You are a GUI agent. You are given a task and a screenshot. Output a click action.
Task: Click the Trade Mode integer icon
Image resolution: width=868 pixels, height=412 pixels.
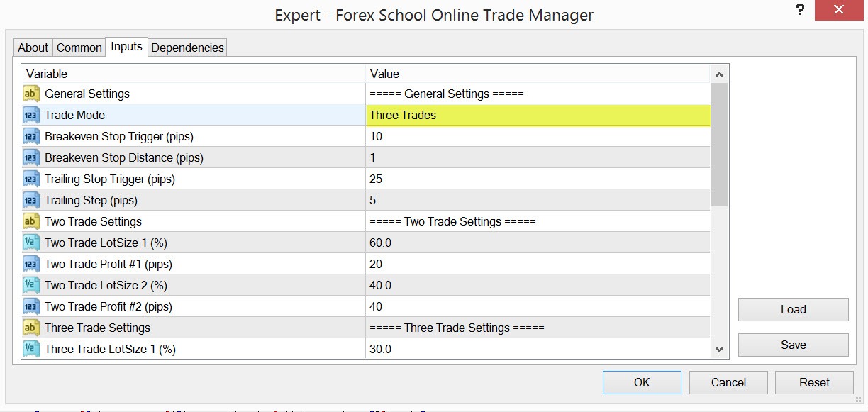tap(31, 115)
